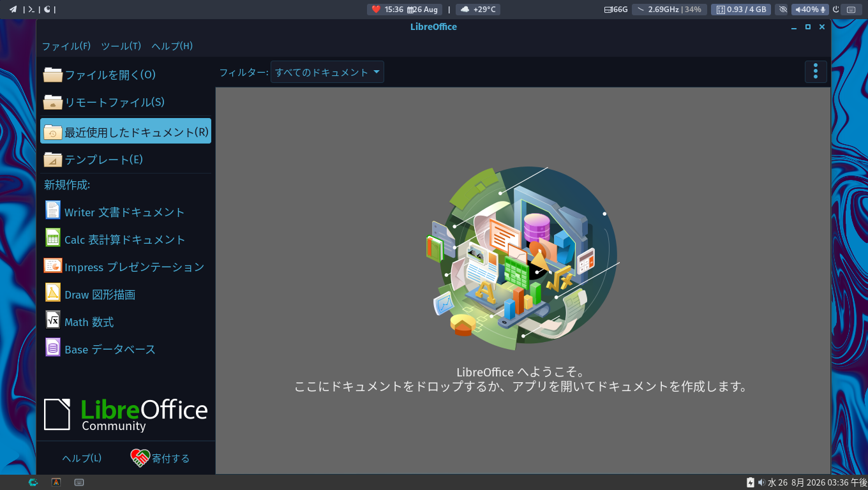This screenshot has height=490, width=868.
Task: Click the power icon in top bar
Action: (835, 10)
